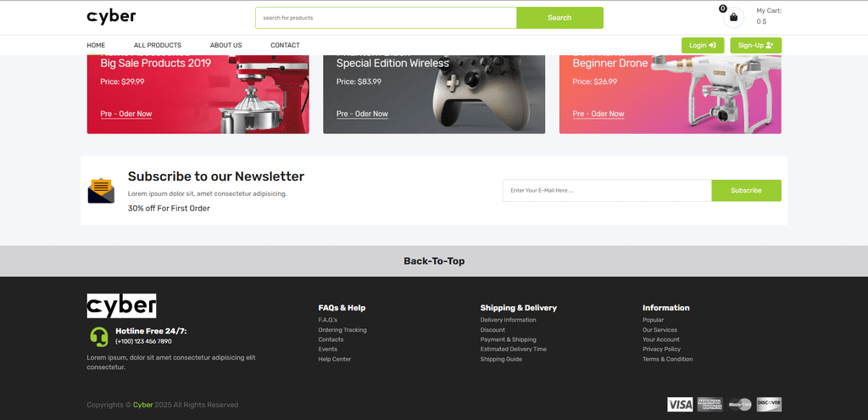This screenshot has height=420, width=868.
Task: Click the FAQs & Help heading
Action: [342, 308]
